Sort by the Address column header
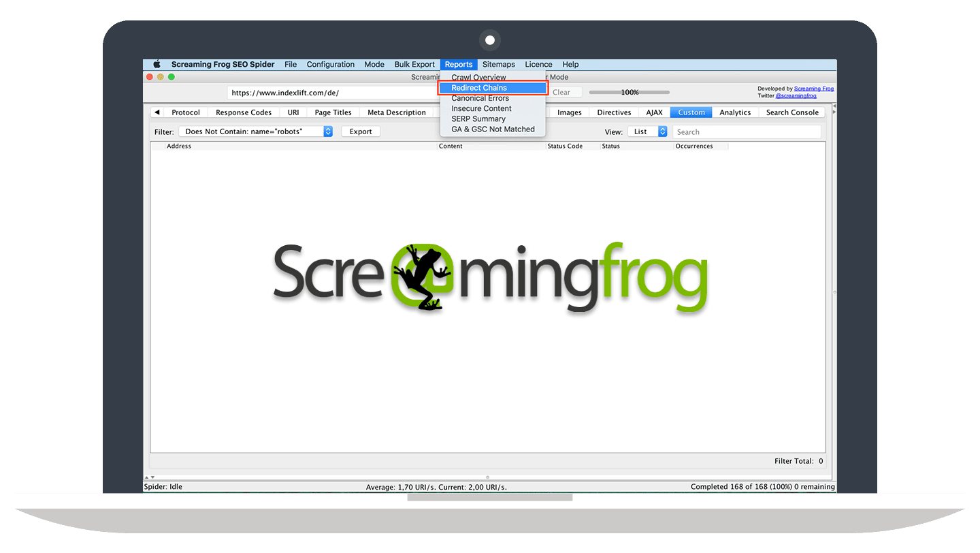Image resolution: width=980 pixels, height=553 pixels. pyautogui.click(x=301, y=146)
